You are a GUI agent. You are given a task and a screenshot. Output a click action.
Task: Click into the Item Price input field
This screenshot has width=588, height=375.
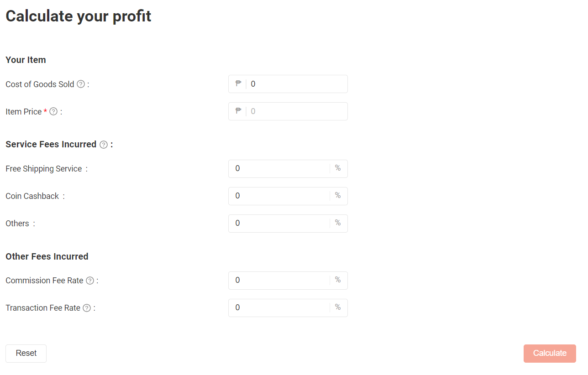tap(296, 111)
